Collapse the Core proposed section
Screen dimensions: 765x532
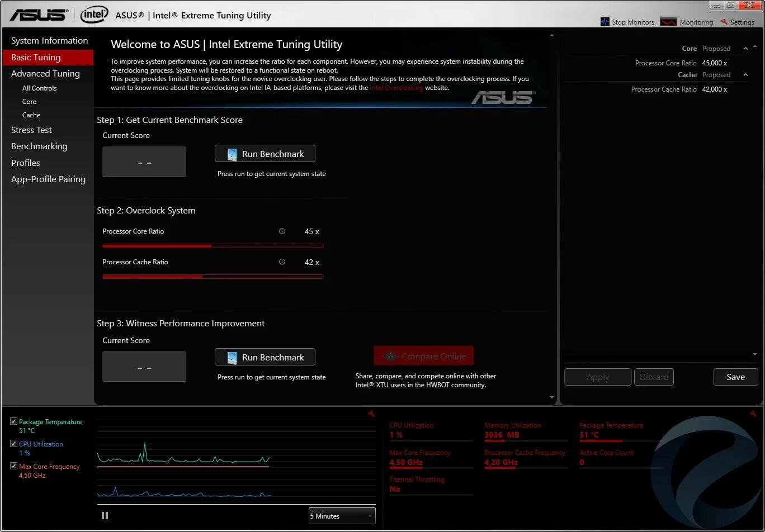[x=745, y=49]
